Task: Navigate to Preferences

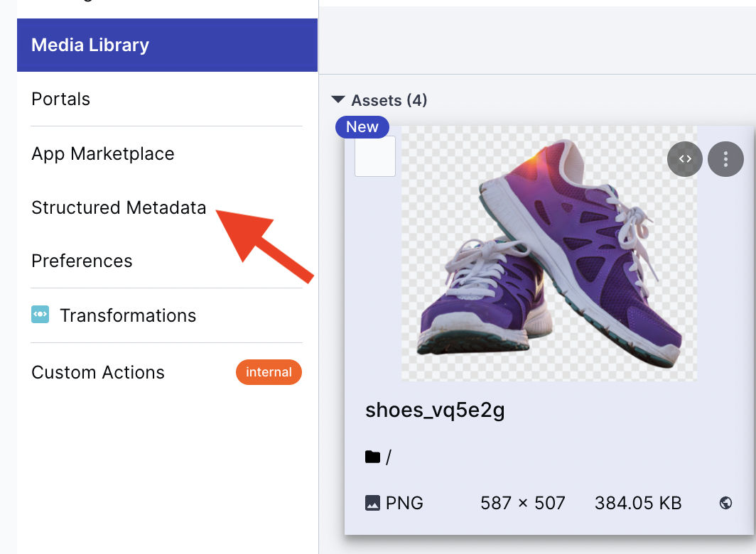Action: pos(82,261)
